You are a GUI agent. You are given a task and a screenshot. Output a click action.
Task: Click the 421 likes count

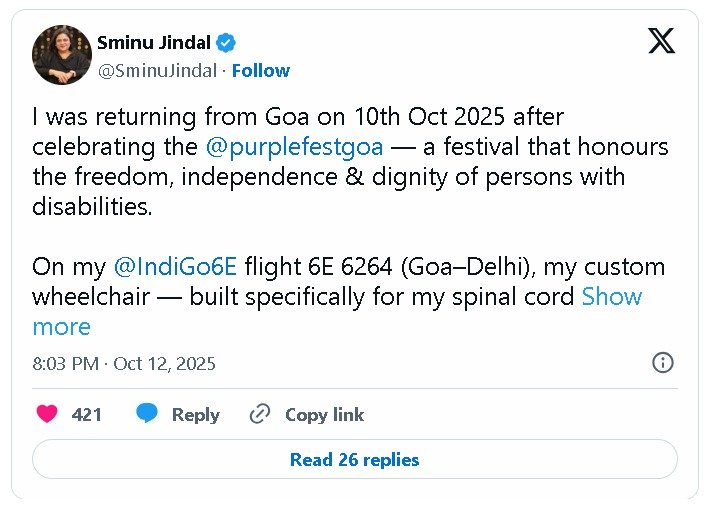coord(87,414)
